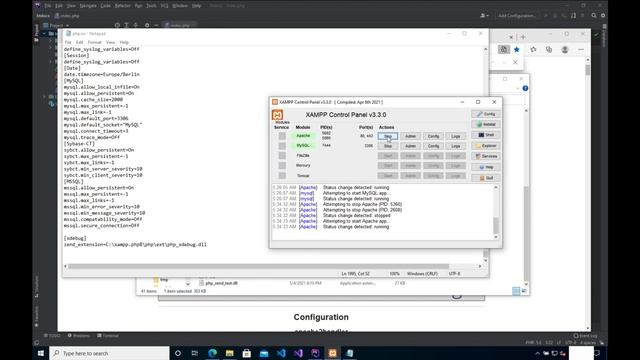The width and height of the screenshot is (640, 360).
Task: Switch to Notepad taskbar icon
Action: [x=350, y=353]
